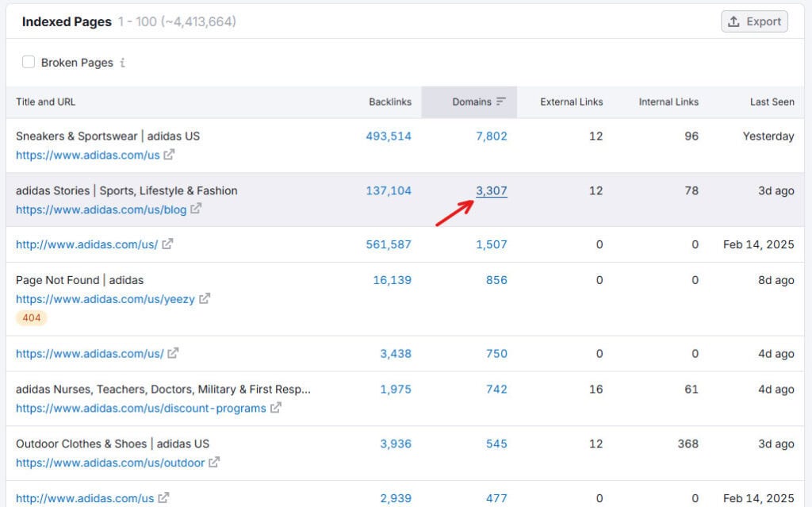Enable the Broken Pages checkbox
812x507 pixels.
tap(29, 62)
